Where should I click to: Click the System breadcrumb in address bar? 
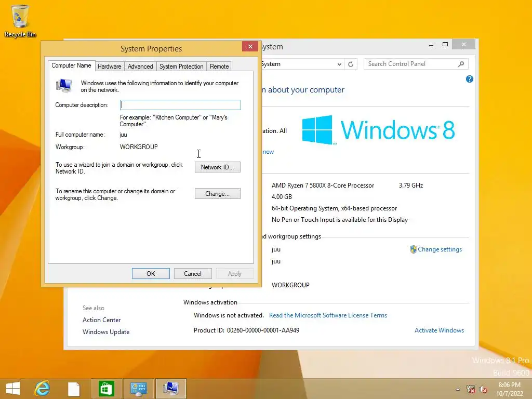[x=271, y=64]
